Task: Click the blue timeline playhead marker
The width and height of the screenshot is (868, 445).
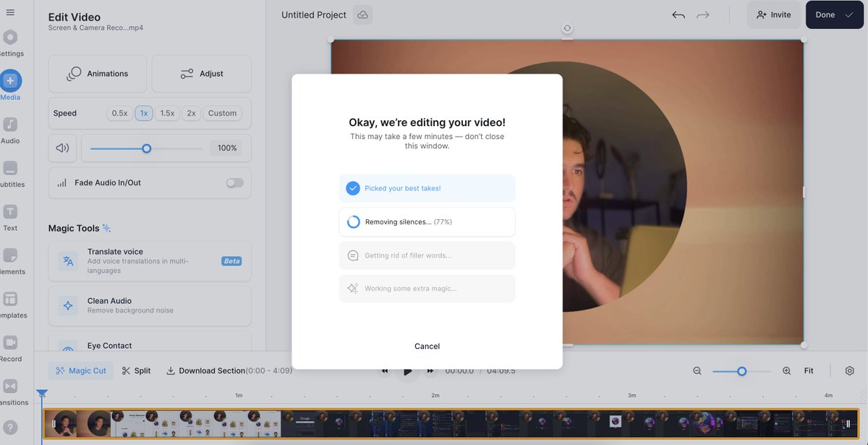Action: 42,394
